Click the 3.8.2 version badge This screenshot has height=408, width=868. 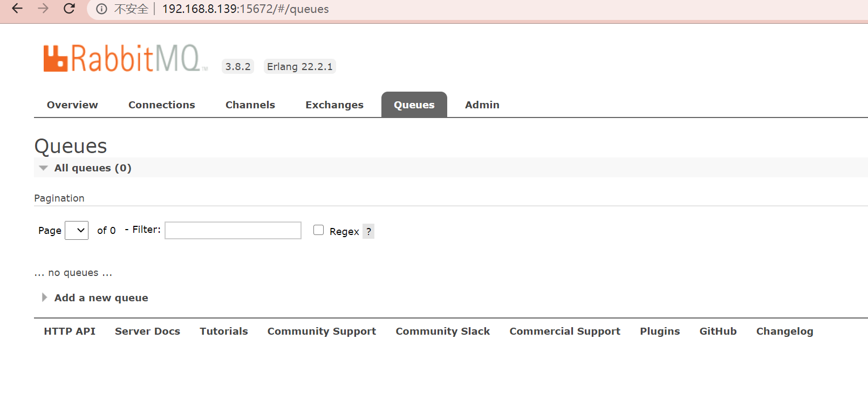tap(238, 66)
